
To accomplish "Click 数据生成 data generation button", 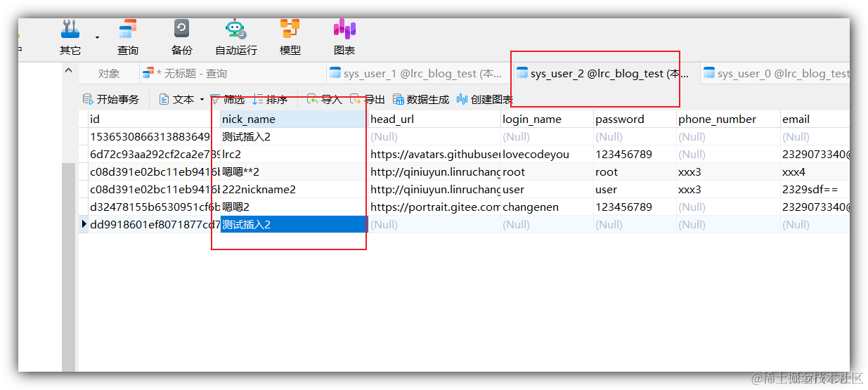I will coord(421,100).
